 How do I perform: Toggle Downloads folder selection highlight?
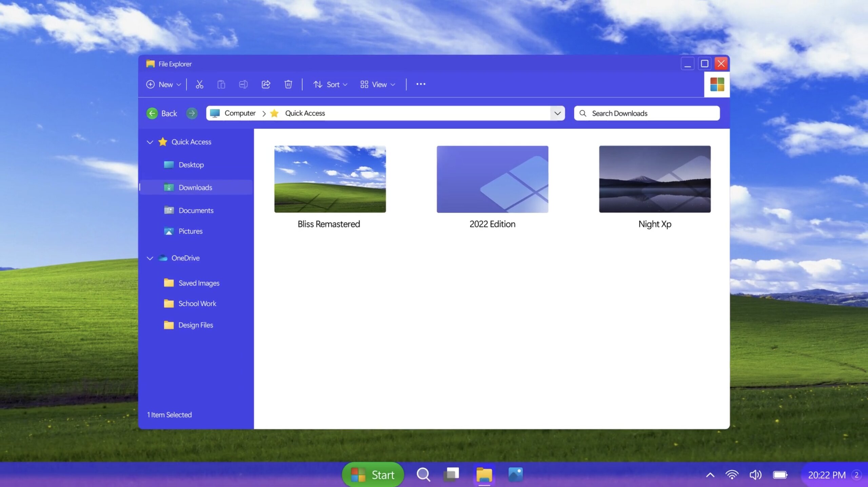pos(195,187)
